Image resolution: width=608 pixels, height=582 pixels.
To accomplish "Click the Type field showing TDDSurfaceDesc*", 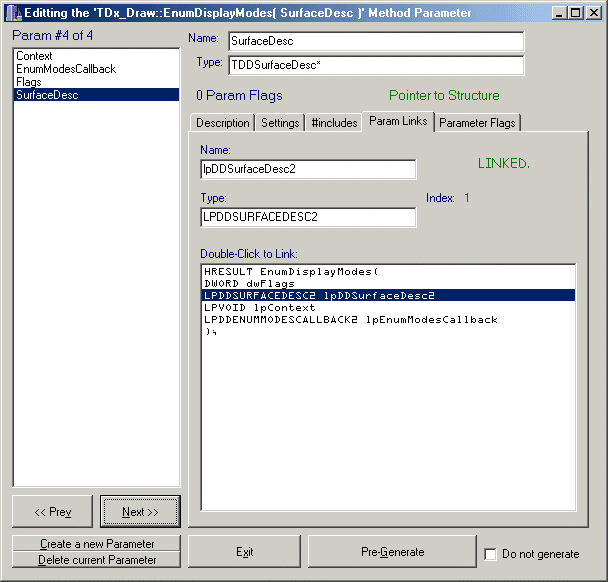I will 375,66.
